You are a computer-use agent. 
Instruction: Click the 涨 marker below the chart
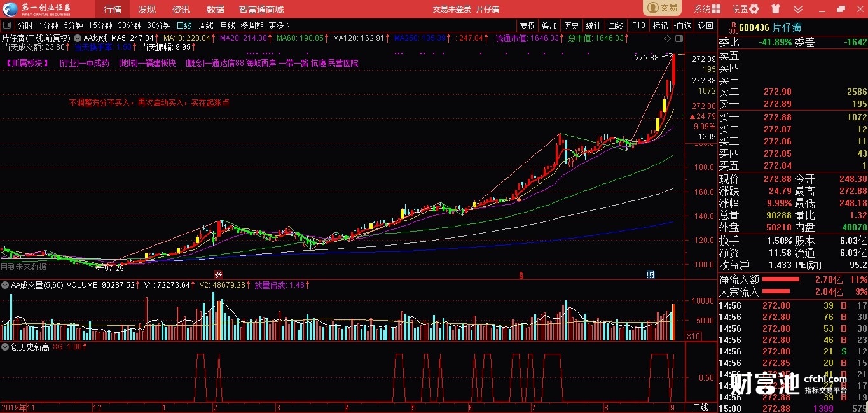[218, 274]
